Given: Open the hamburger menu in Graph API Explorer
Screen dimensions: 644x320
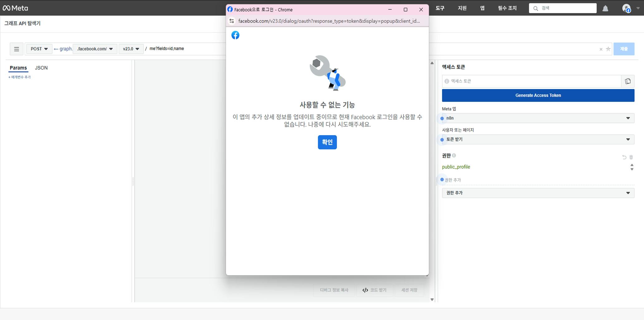Looking at the screenshot, I should [x=17, y=49].
